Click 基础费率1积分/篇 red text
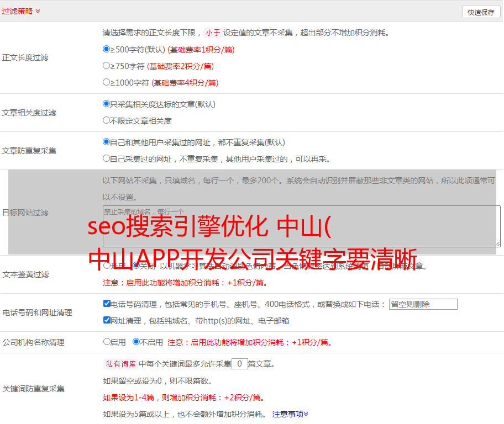The width and height of the screenshot is (504, 424). click(x=201, y=50)
